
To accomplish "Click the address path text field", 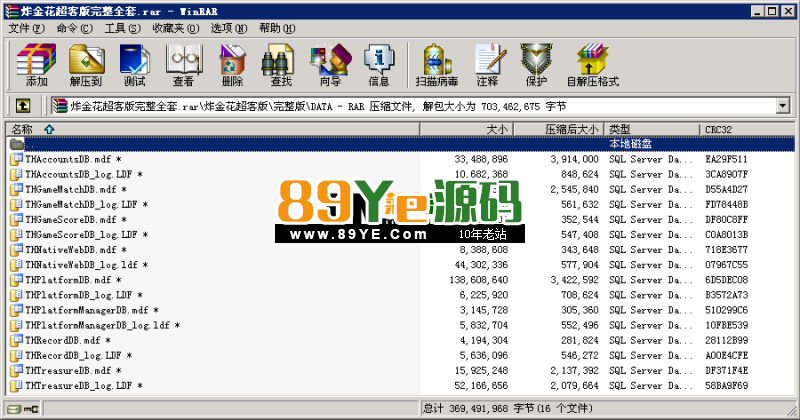I will (413, 106).
